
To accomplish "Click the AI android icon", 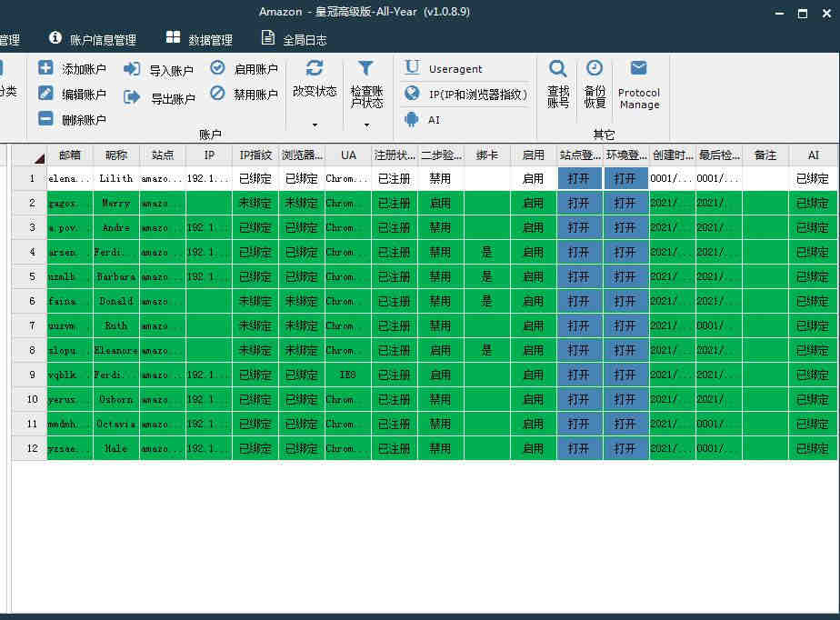I will tap(412, 119).
